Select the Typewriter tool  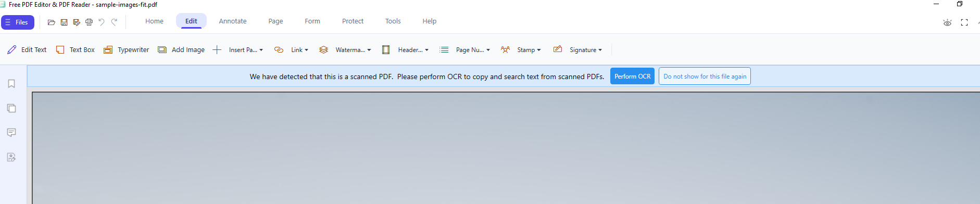point(127,50)
